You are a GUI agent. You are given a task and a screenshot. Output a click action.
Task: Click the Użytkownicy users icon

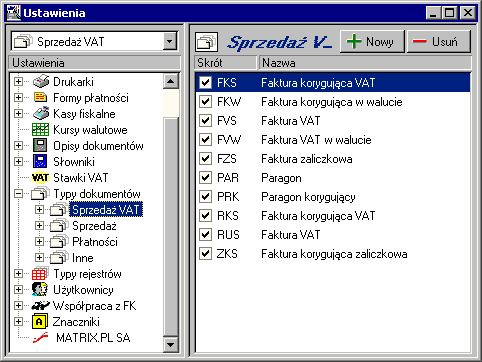[x=40, y=289]
